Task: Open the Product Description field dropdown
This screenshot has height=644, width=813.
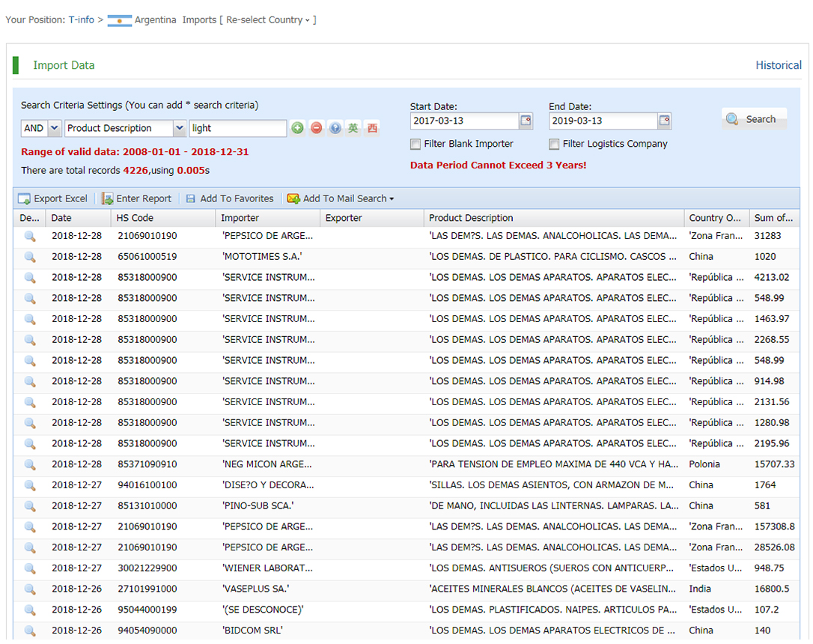Action: point(180,128)
